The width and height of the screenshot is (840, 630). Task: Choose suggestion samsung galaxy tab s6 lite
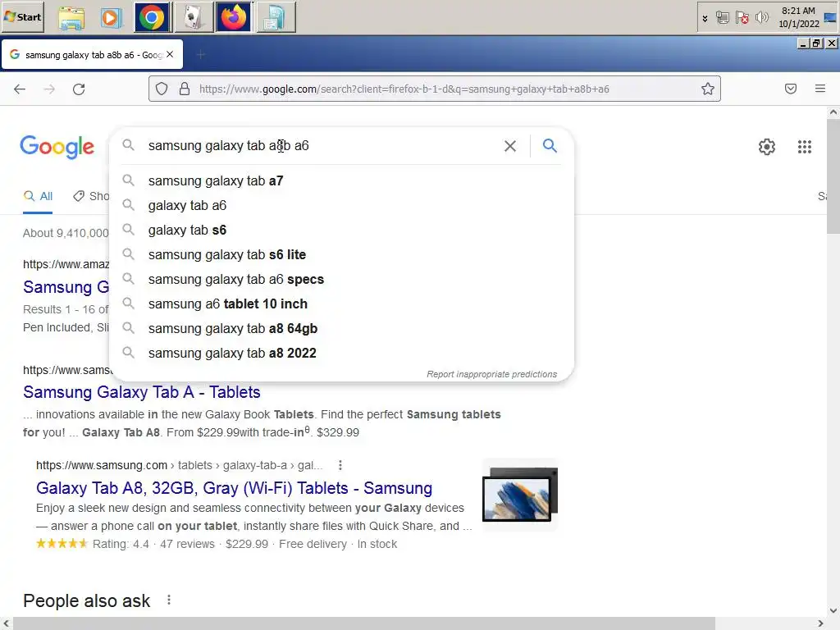(x=341, y=255)
